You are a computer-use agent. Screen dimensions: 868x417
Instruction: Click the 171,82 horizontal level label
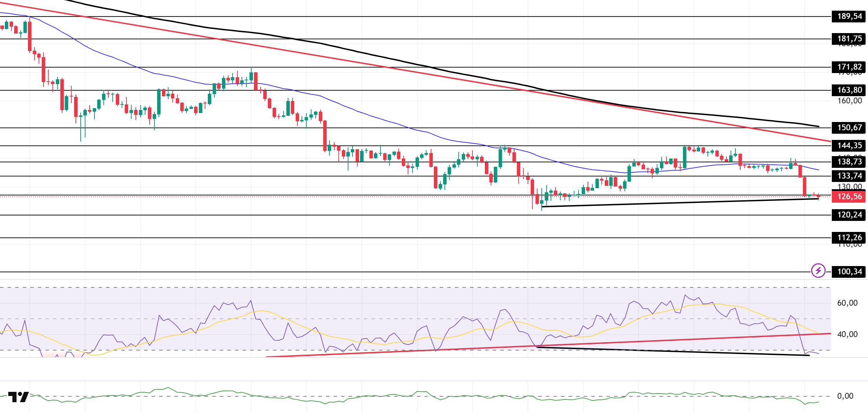[x=849, y=67]
